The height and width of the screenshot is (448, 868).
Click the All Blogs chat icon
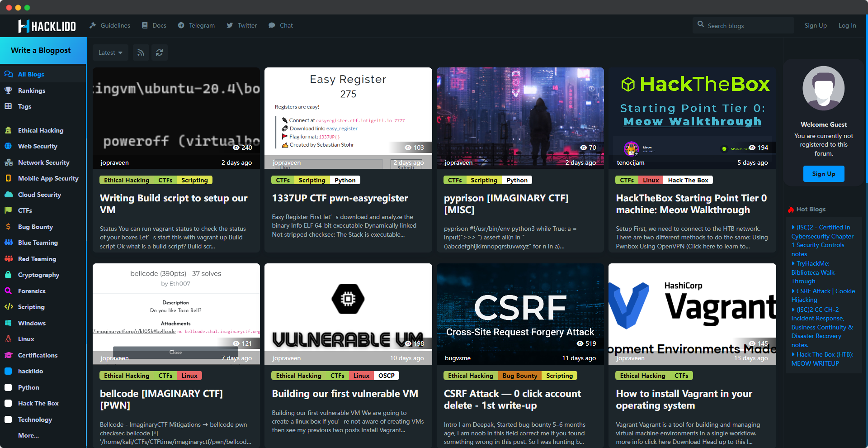[x=9, y=74]
